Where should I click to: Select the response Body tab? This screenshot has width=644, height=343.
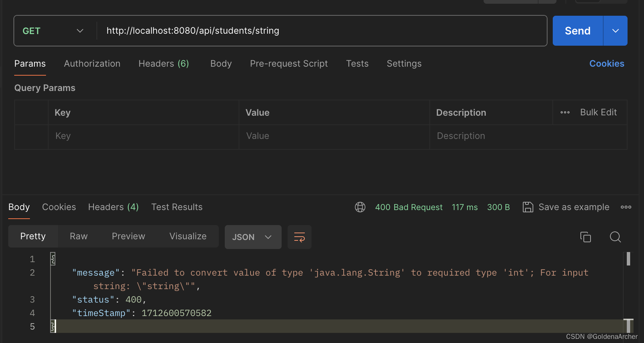(19, 207)
